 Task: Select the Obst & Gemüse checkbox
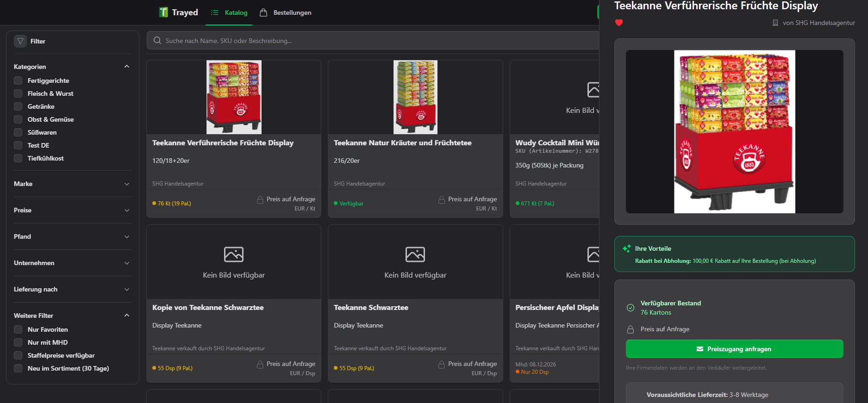(18, 119)
